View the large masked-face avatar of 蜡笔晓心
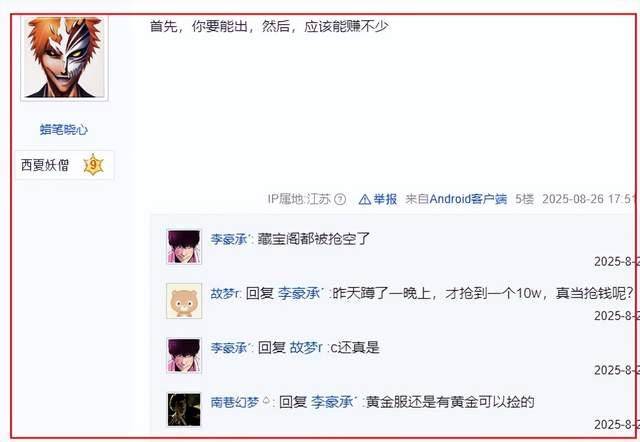This screenshot has height=442, width=640. 64,57
